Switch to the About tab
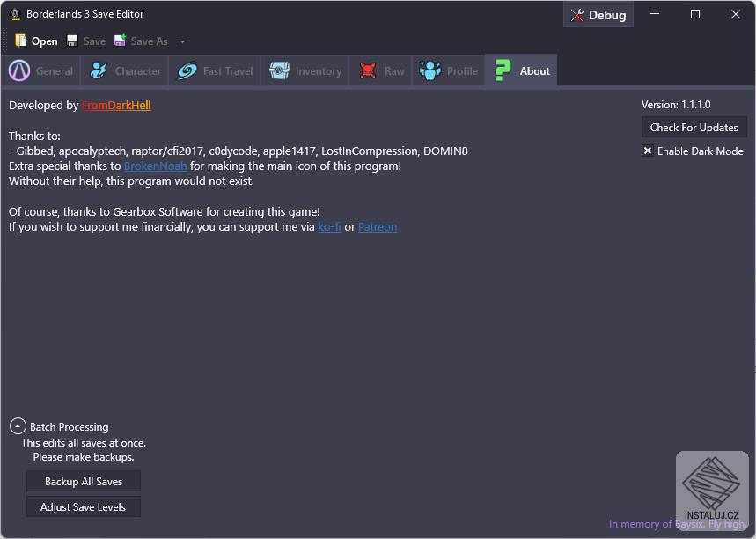 521,71
